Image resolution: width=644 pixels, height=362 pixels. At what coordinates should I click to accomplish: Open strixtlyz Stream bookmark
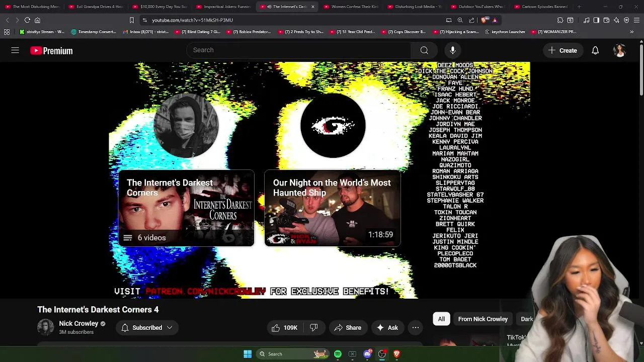[42, 32]
